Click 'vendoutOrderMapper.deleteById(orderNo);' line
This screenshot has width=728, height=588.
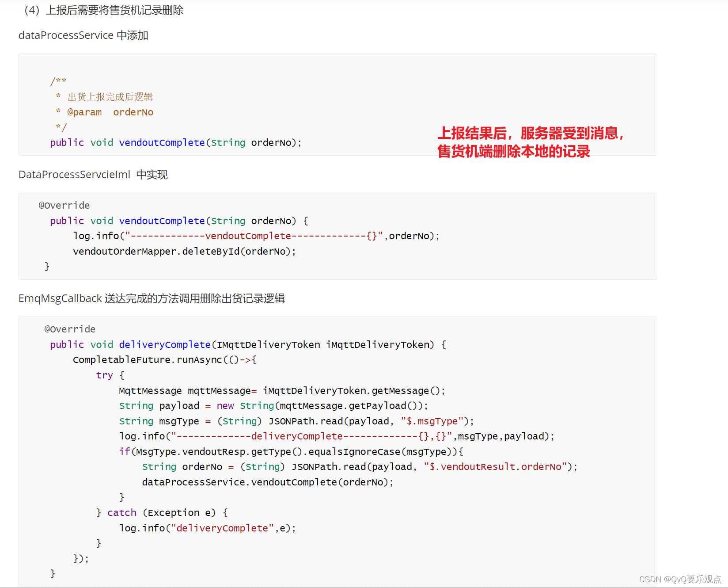click(184, 252)
